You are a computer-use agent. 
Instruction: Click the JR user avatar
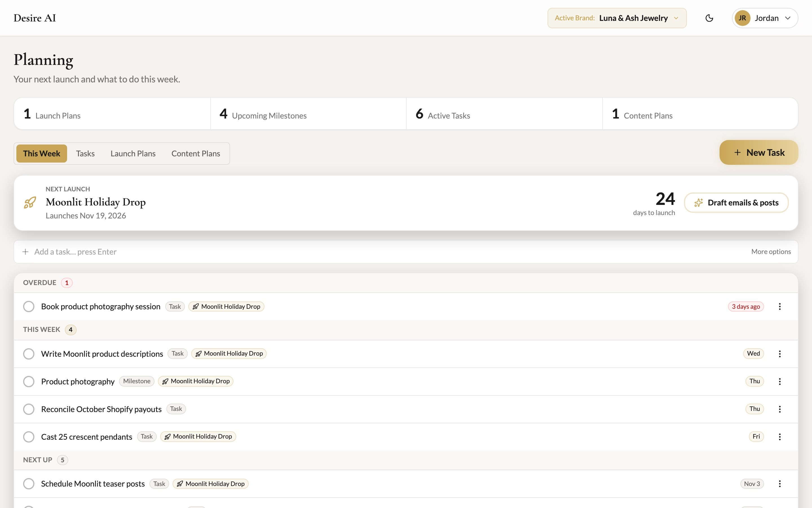[742, 18]
